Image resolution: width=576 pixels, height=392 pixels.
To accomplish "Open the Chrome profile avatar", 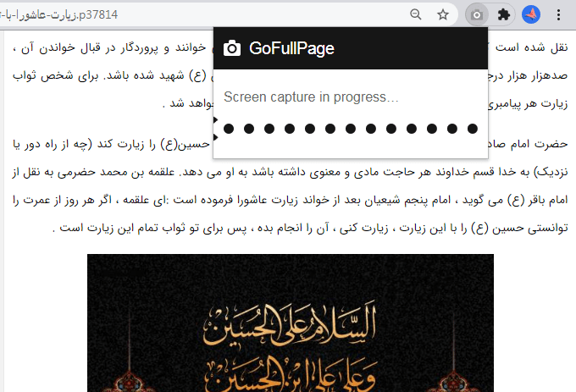I will pyautogui.click(x=531, y=14).
